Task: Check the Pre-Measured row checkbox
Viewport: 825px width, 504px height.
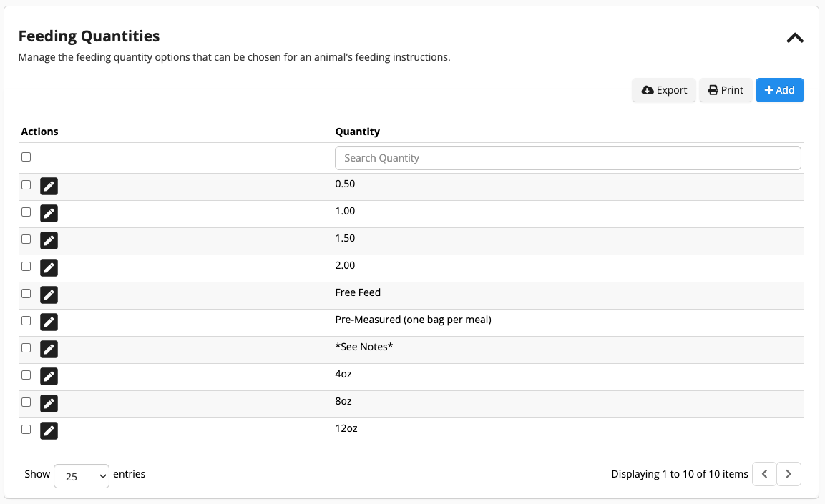Action: pos(26,321)
